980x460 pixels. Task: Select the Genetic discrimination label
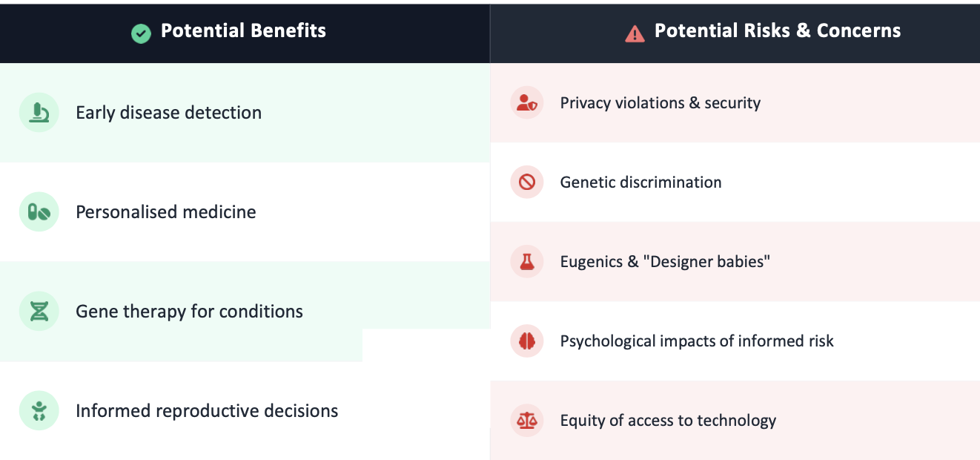[640, 182]
